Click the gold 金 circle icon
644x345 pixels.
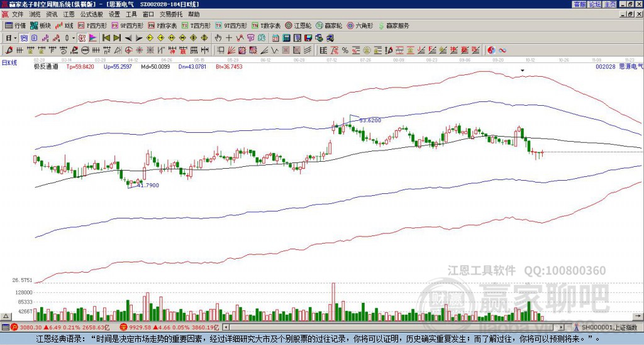(x=367, y=50)
